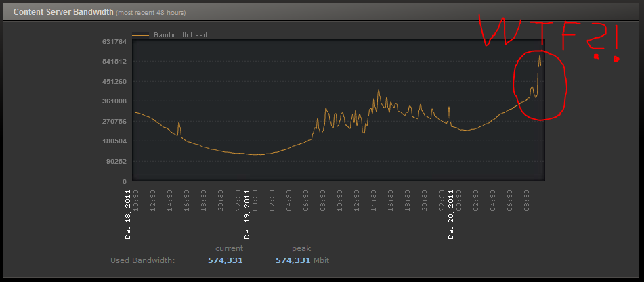
Task: Select the Bandwidth Used legend label
Action: 180,34
